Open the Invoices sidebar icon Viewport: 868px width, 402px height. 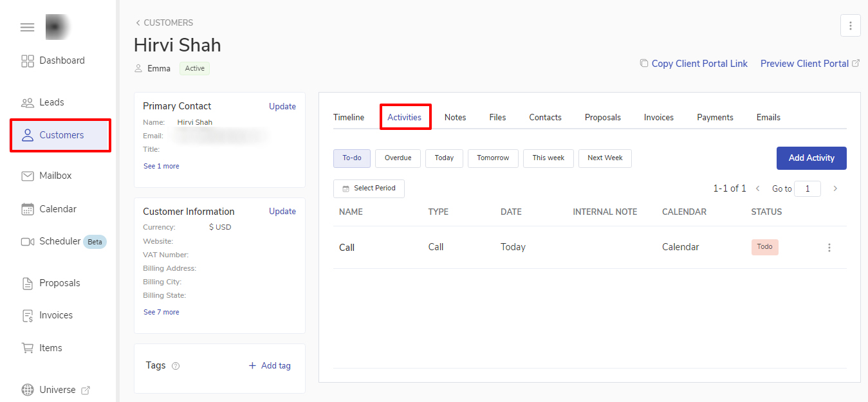tap(28, 315)
